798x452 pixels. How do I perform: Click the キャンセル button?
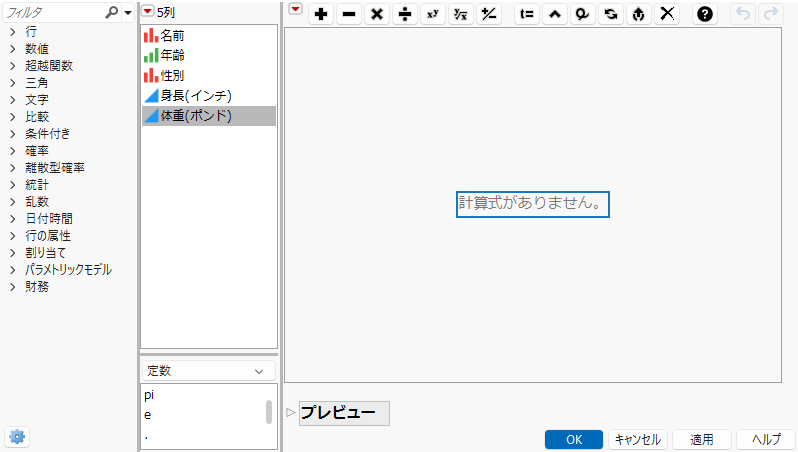[x=638, y=440]
